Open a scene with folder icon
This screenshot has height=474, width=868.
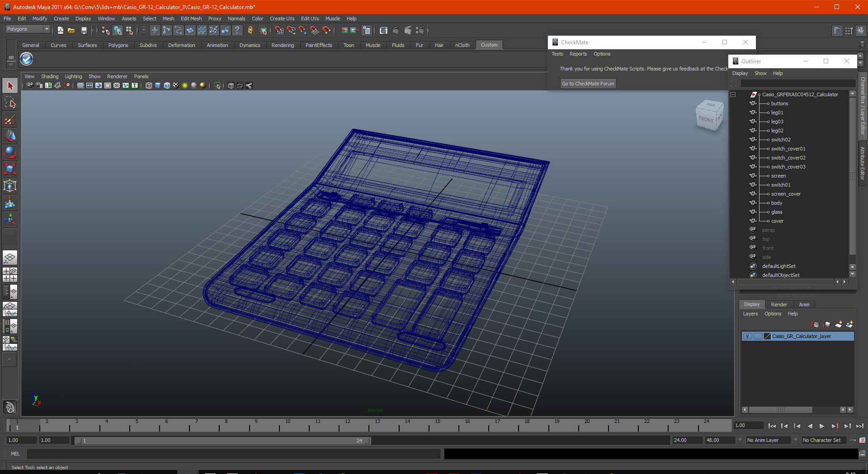tap(71, 30)
